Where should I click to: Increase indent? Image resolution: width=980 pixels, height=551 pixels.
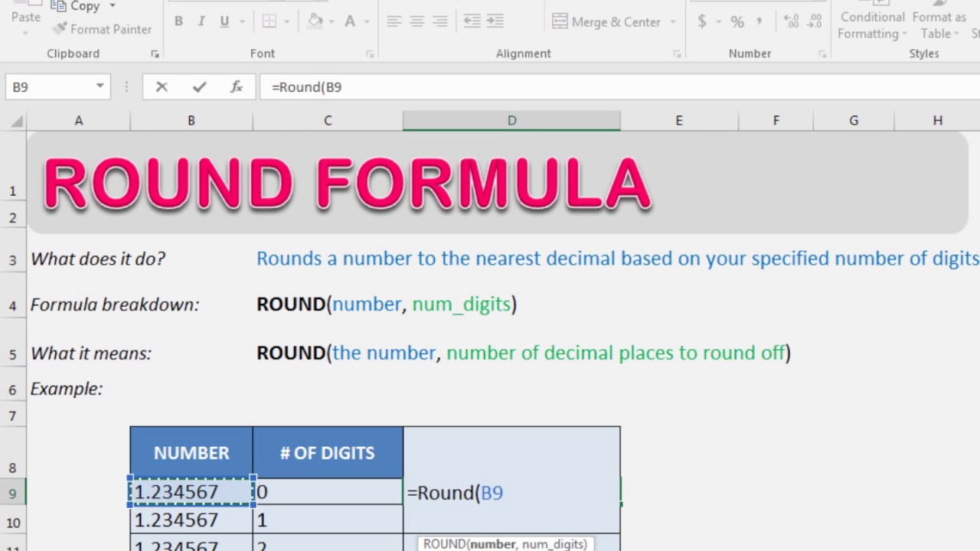[495, 21]
